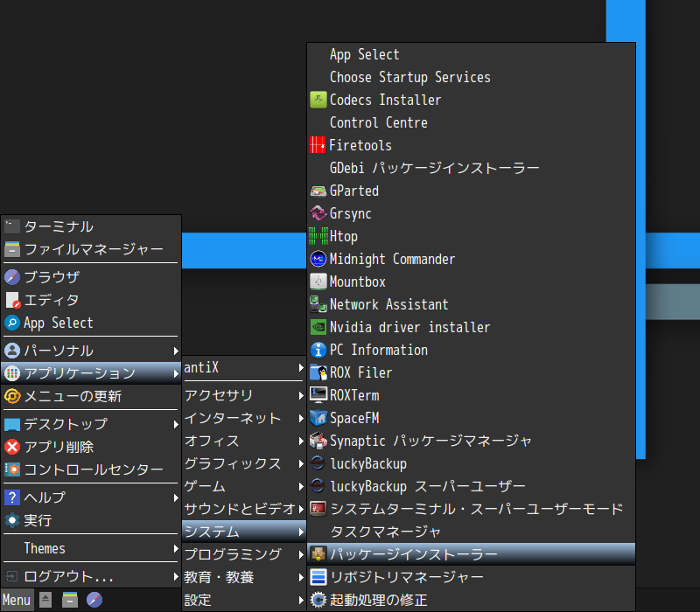Image resolution: width=700 pixels, height=612 pixels.
Task: Click the 起動処理の修正 gear icon
Action: point(318,600)
